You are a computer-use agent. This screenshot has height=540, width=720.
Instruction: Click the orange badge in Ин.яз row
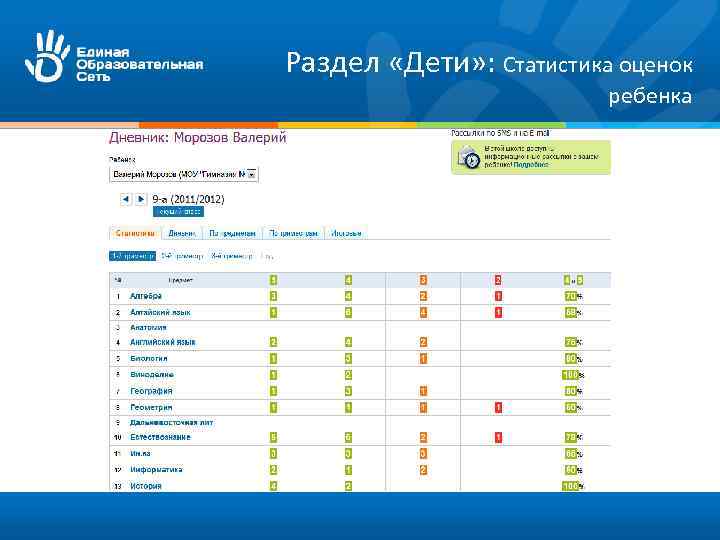click(423, 454)
